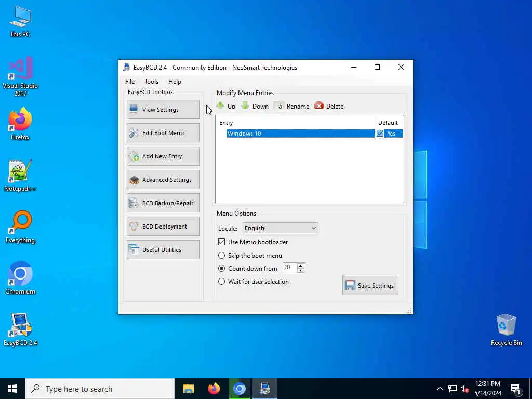532x399 pixels.
Task: Go to Advanced Settings
Action: (x=163, y=179)
